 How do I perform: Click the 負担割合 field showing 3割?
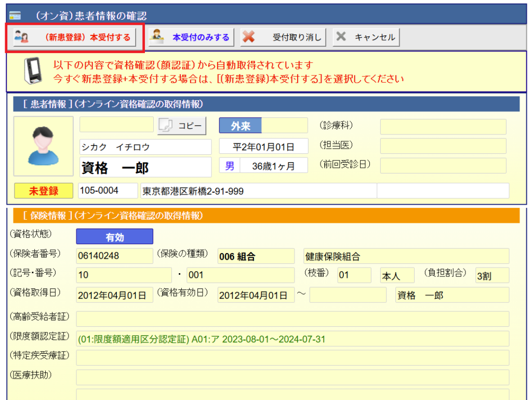coord(491,276)
